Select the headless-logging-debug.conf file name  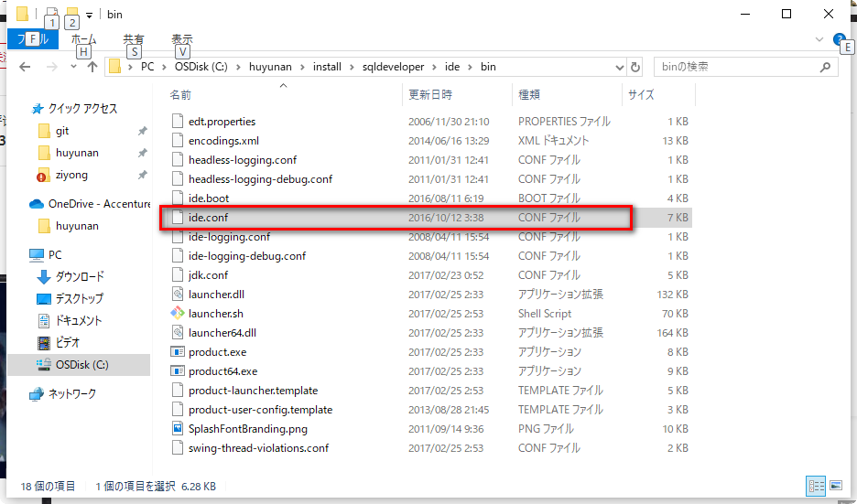[x=260, y=179]
